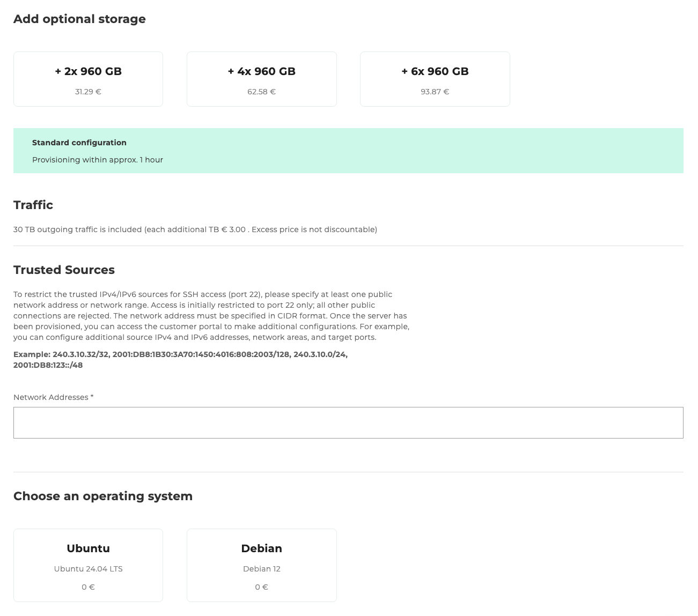The image size is (698, 616).
Task: Click the example CIDR address text
Action: click(x=180, y=359)
